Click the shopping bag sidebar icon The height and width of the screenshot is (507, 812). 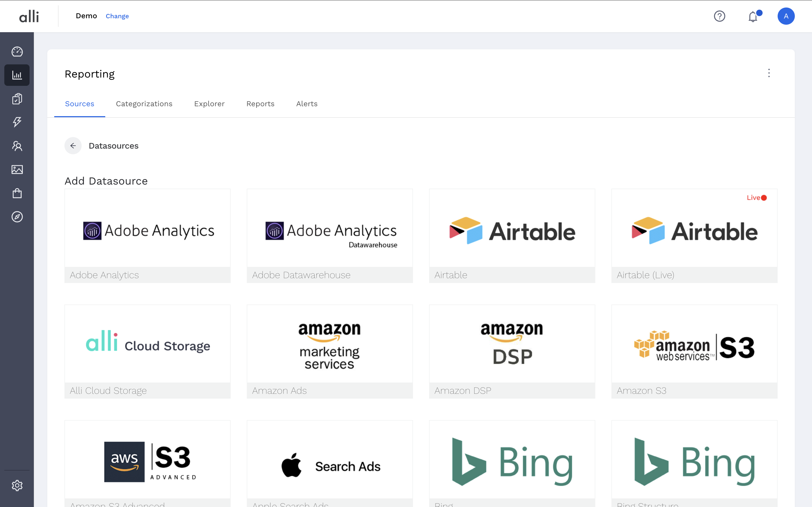(x=17, y=193)
